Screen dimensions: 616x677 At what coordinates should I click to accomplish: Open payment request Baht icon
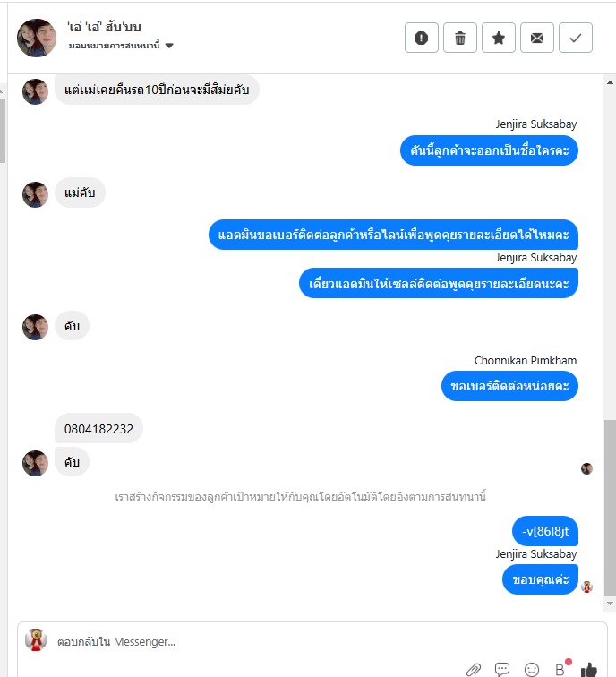(560, 669)
